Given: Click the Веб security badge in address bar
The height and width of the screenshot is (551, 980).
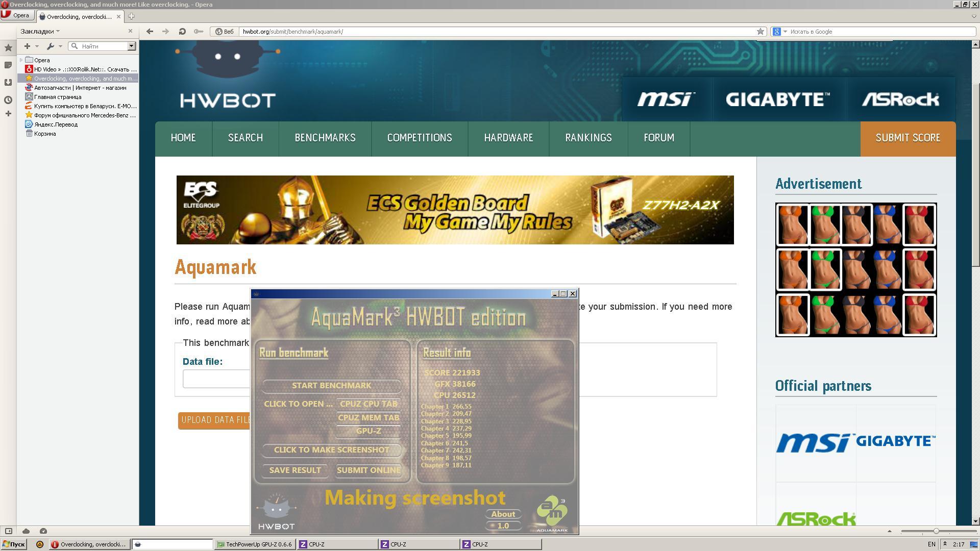Looking at the screenshot, I should point(224,32).
